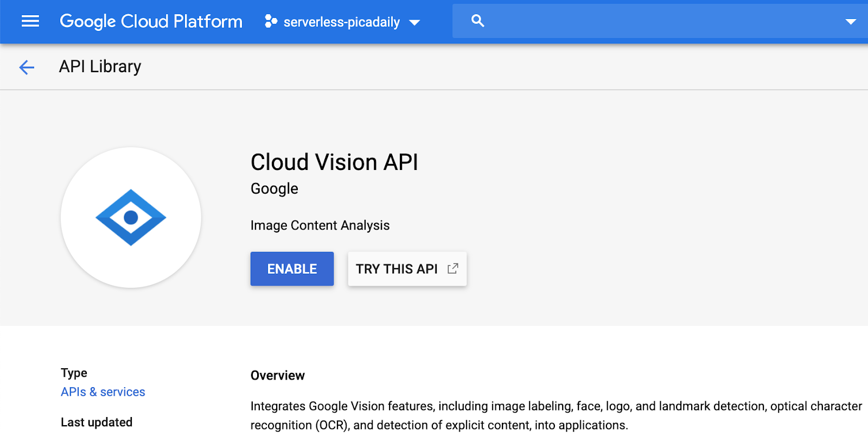Click the Last updated label
The width and height of the screenshot is (868, 436).
(97, 422)
